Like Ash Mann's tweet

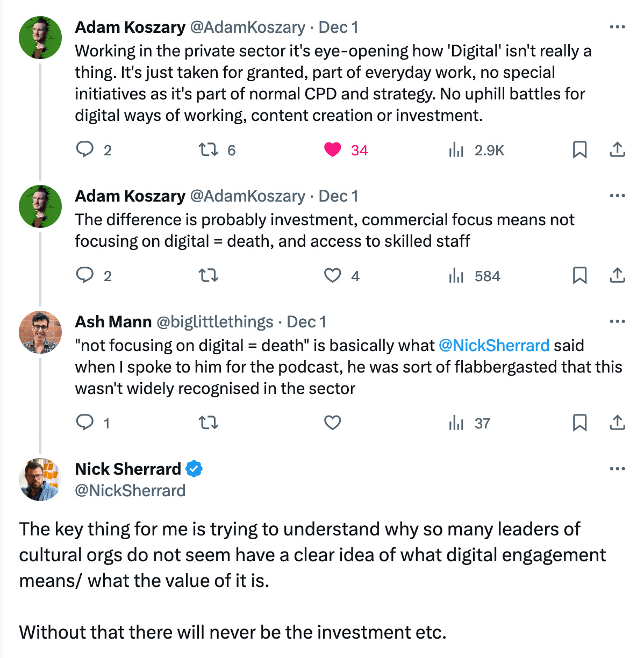click(x=333, y=423)
